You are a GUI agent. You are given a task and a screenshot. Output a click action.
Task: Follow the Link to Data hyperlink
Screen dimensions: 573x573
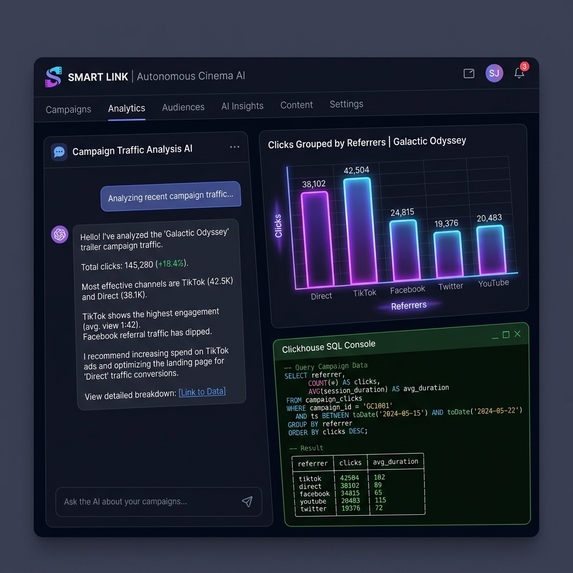(202, 392)
